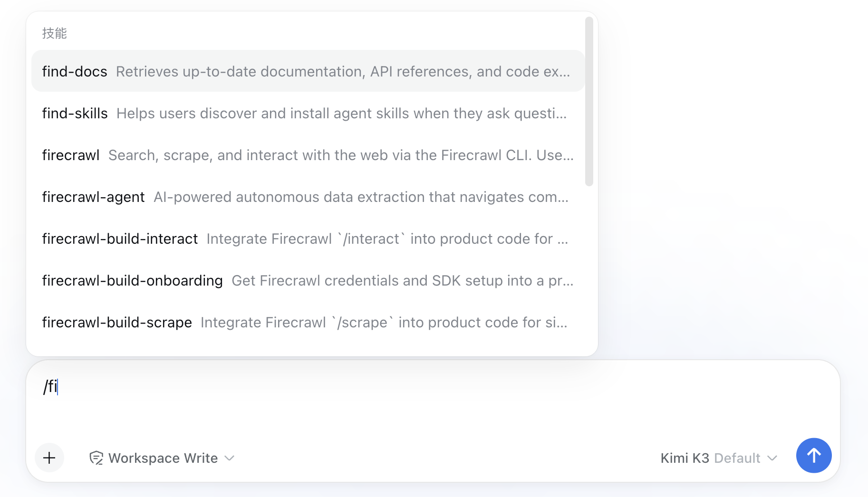The width and height of the screenshot is (868, 497).
Task: Select the find-docs skill
Action: (x=308, y=71)
